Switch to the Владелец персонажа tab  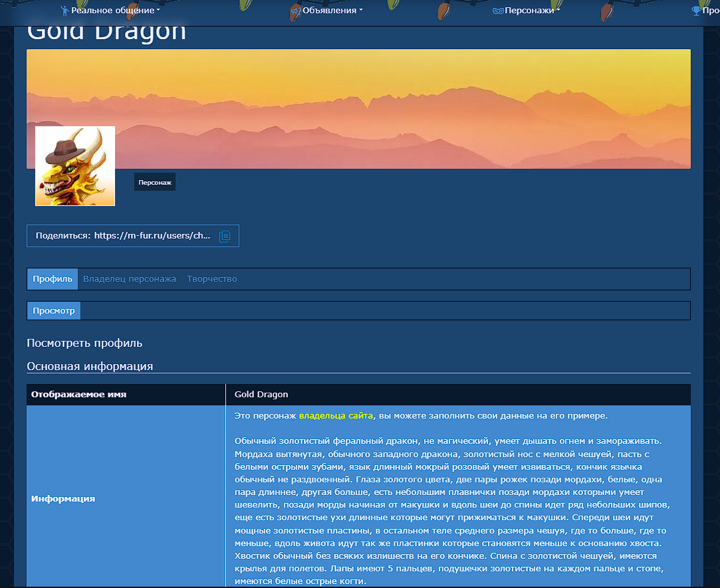click(x=130, y=278)
